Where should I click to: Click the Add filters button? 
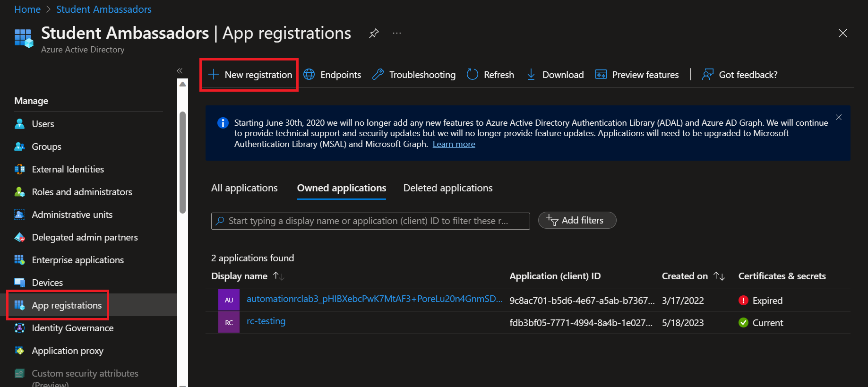[x=577, y=220]
